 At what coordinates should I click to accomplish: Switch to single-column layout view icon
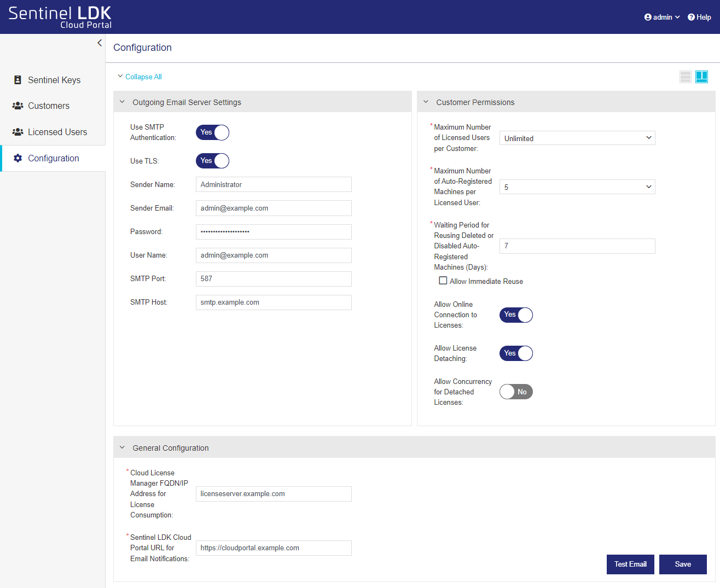tap(685, 77)
